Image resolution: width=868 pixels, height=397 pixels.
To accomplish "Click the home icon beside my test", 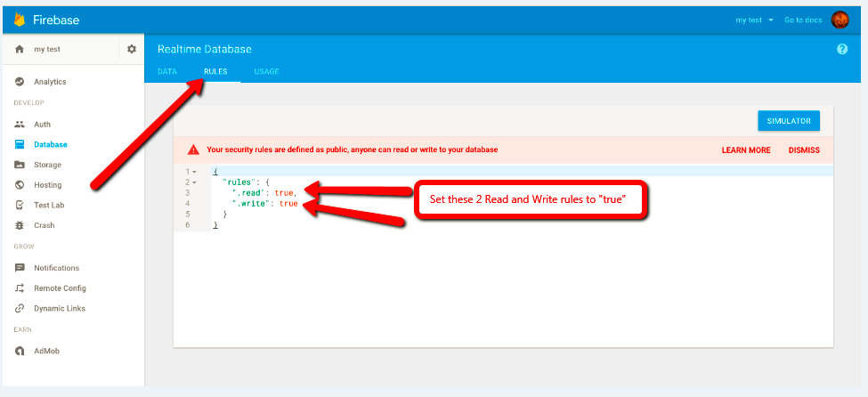I will pos(20,49).
